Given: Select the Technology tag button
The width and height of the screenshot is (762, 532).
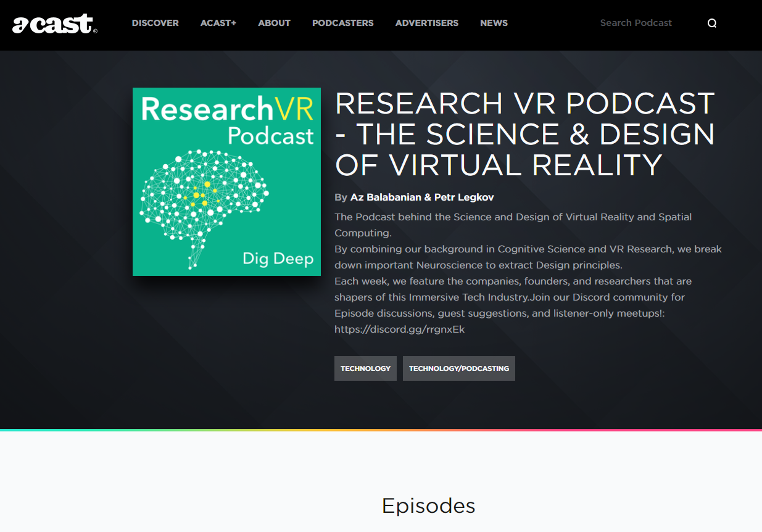Looking at the screenshot, I should coord(365,368).
